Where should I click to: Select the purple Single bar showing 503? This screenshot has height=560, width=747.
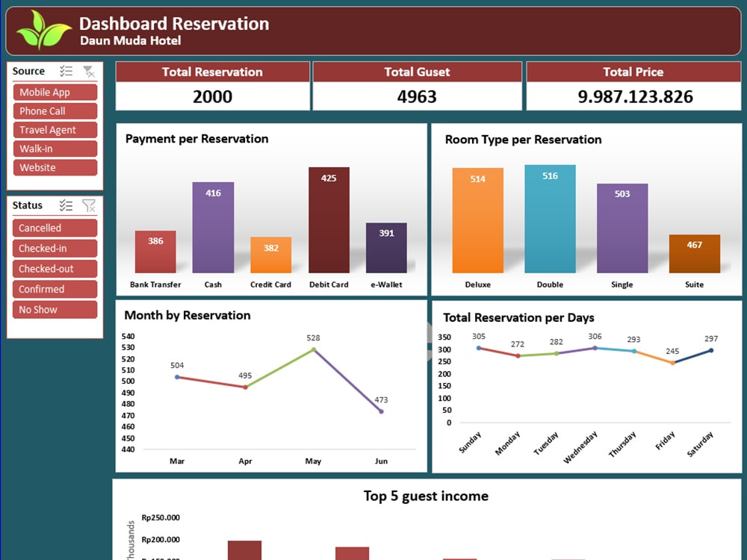coord(622,228)
